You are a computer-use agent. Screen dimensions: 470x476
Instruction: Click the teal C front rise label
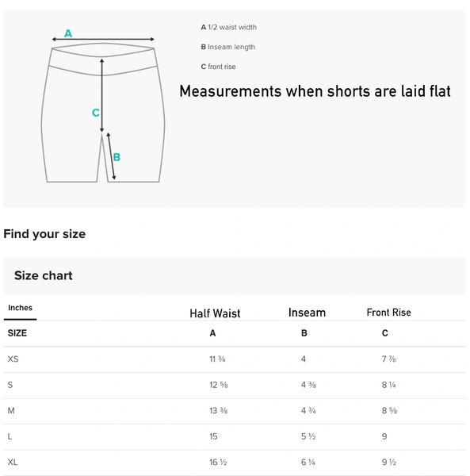[96, 113]
